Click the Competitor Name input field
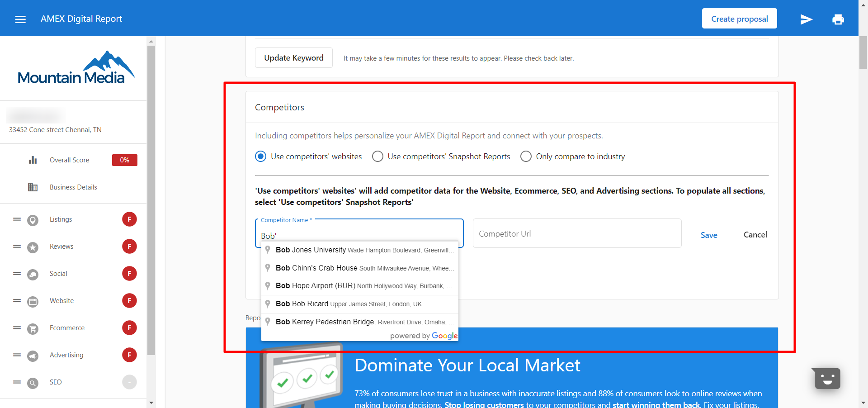 tap(359, 233)
